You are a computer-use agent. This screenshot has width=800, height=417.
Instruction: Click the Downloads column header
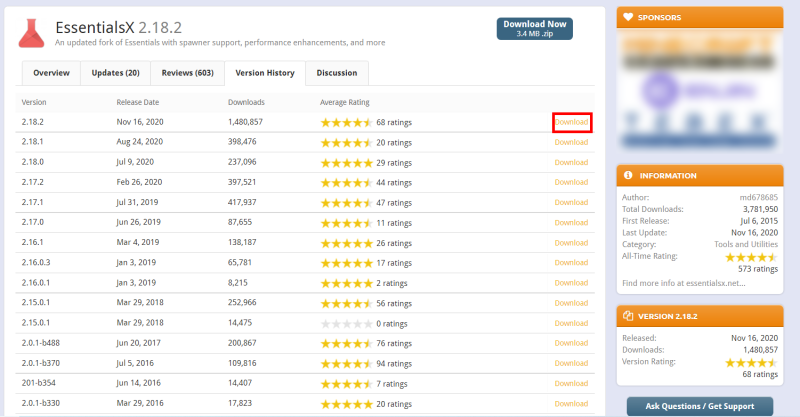point(246,102)
